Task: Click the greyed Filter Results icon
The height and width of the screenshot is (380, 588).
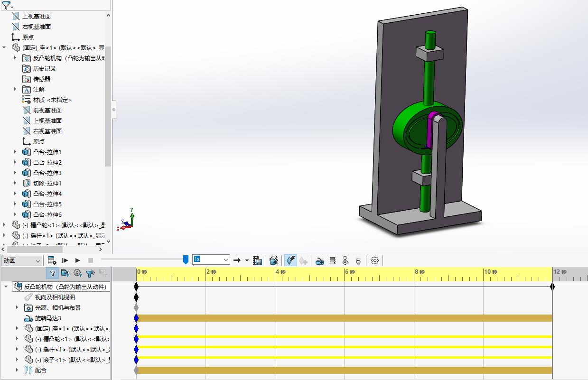Action: [103, 273]
